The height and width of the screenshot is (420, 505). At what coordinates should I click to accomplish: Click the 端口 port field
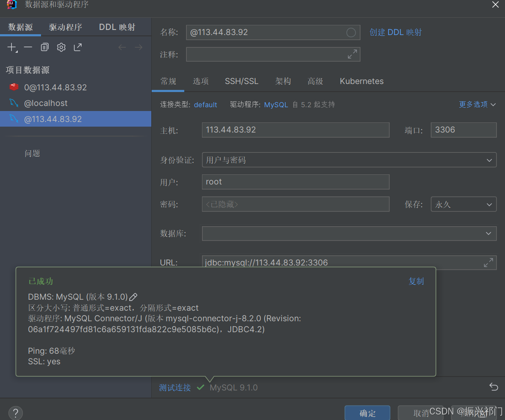coord(464,130)
